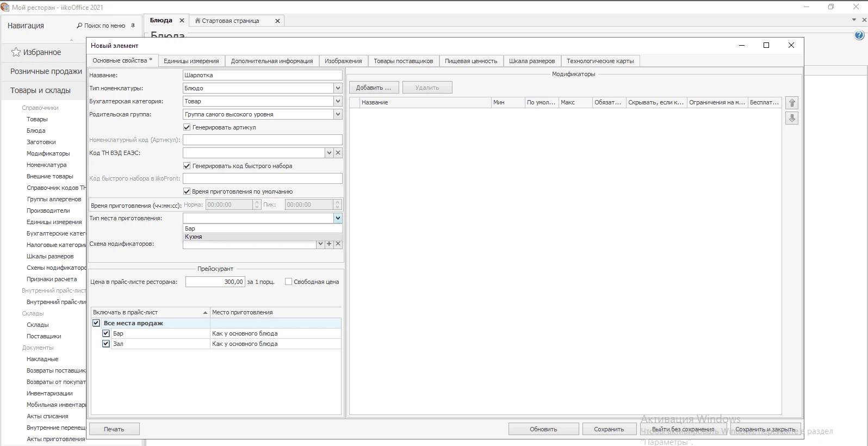This screenshot has height=446, width=868.
Task: Click the move modifier down arrow icon
Action: point(792,118)
